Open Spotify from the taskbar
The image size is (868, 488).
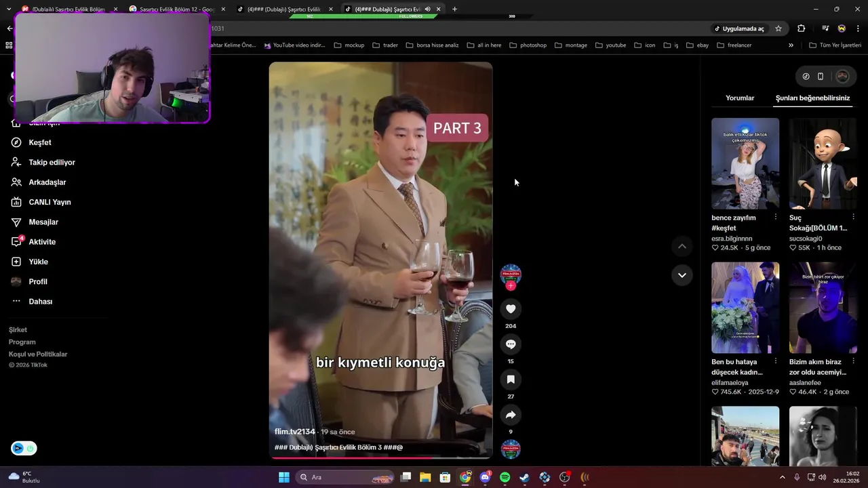pos(505,477)
